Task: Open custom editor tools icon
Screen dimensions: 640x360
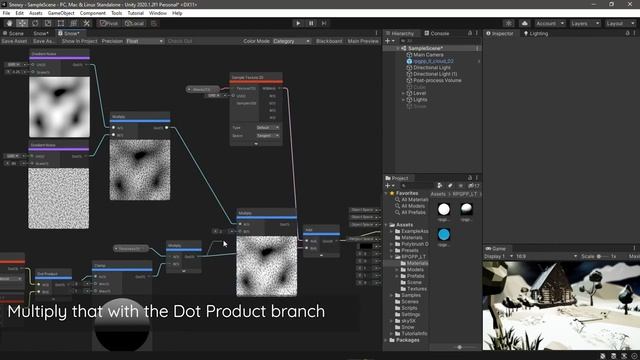Action: (87, 23)
